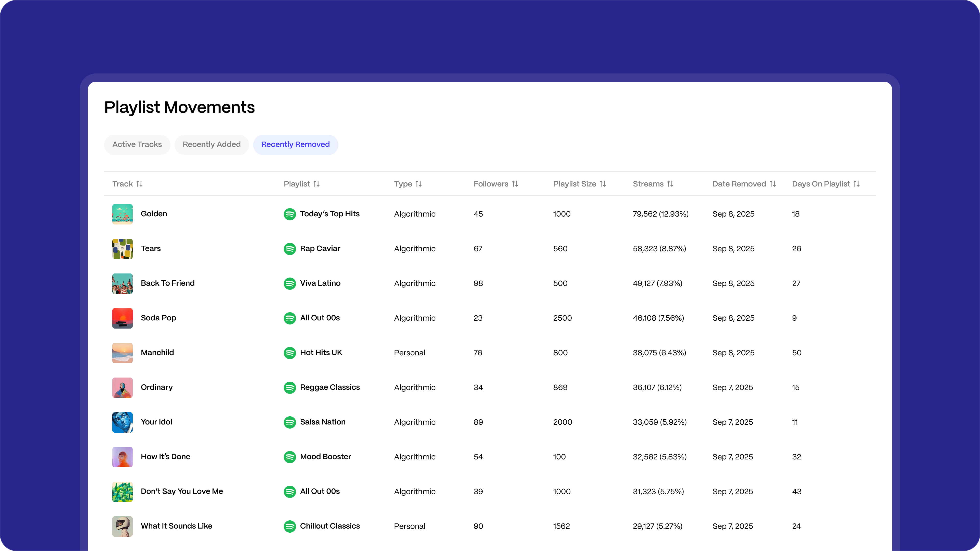Viewport: 980px width, 551px height.
Task: Open the Viva Latino playlist link
Action: [x=320, y=283]
